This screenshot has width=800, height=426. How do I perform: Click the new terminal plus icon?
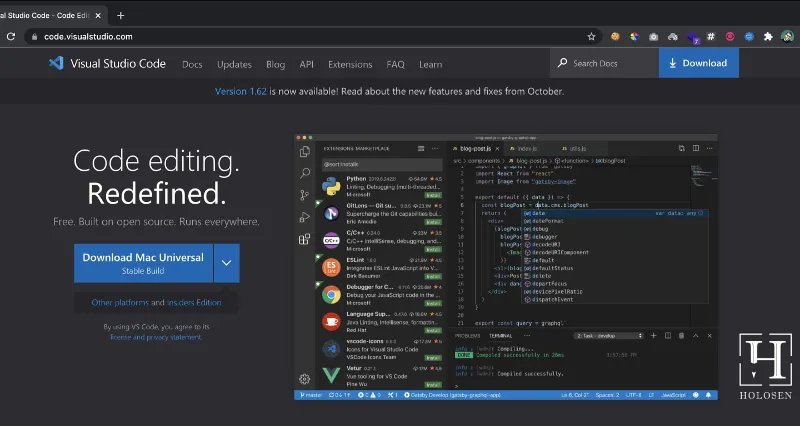click(x=654, y=336)
